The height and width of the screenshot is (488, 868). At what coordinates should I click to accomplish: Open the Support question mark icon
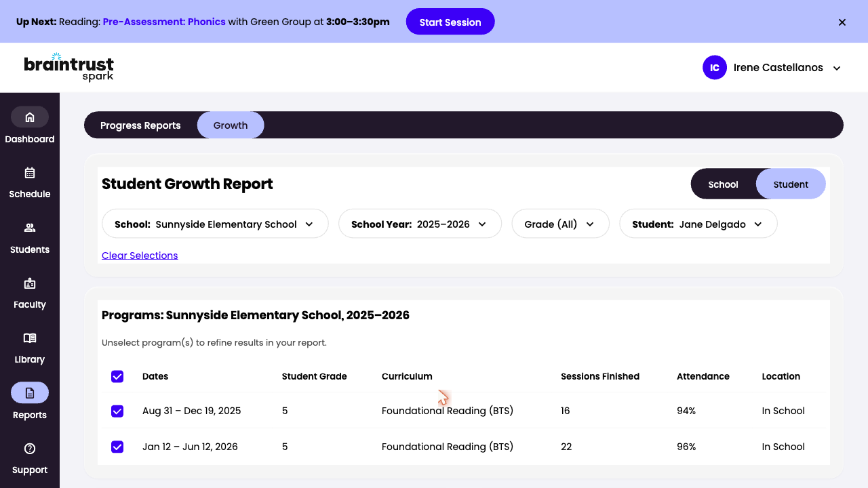coord(30,448)
